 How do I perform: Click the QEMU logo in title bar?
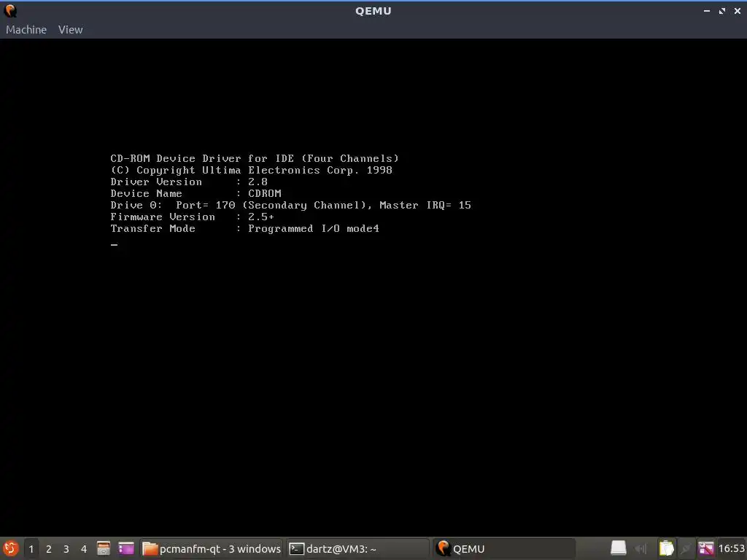click(10, 10)
